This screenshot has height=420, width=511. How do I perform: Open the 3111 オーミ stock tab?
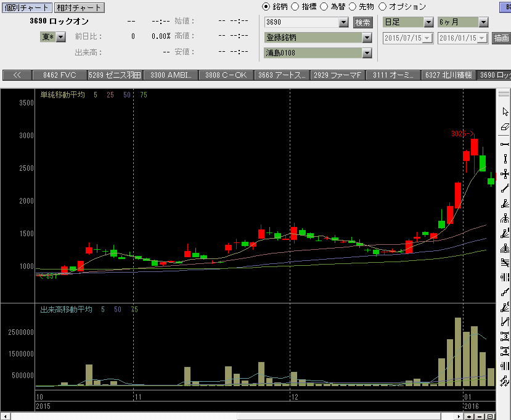[393, 75]
